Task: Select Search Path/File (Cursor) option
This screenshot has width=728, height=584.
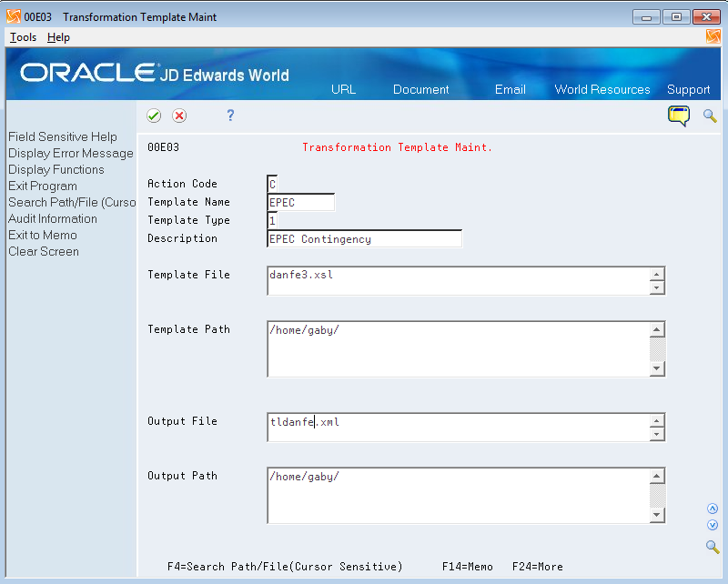Action: [72, 203]
